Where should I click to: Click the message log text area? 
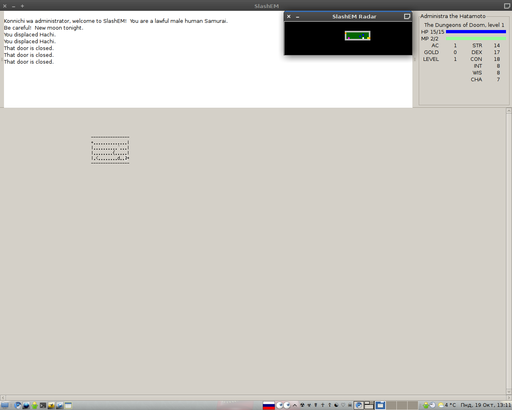pyautogui.click(x=208, y=59)
